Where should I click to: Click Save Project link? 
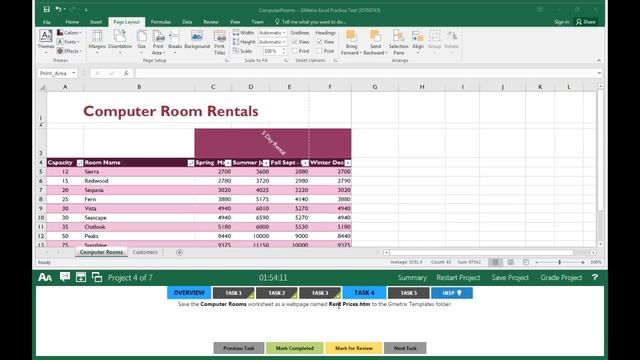coord(510,278)
